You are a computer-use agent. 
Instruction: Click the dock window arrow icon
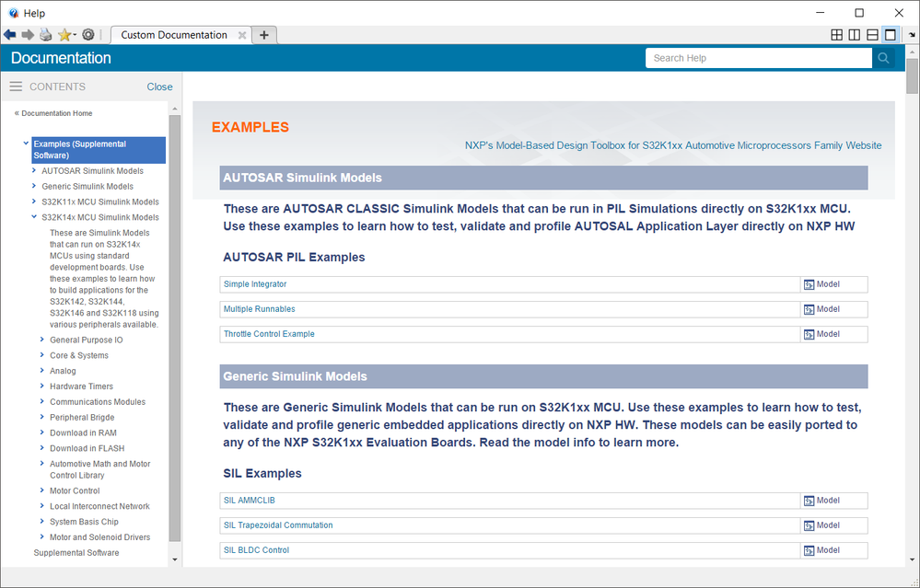912,35
